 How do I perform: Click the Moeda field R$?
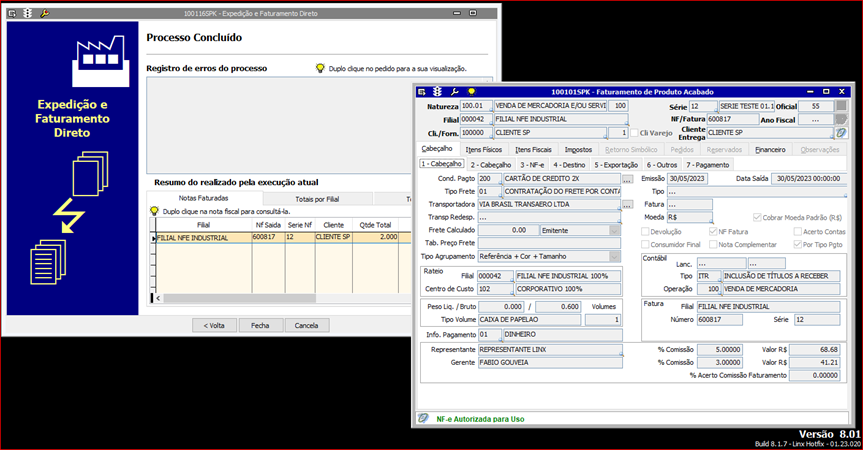690,217
